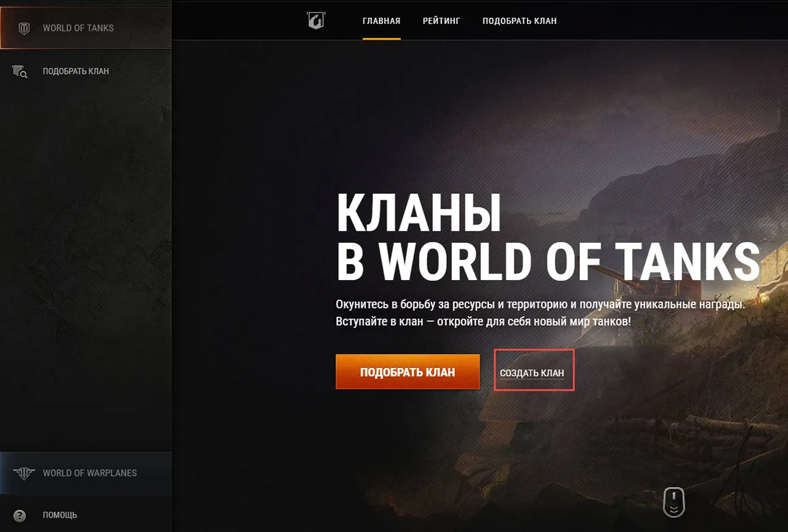The height and width of the screenshot is (532, 788).
Task: Open the WORLD OF WARPLANES sidebar label
Action: coord(90,474)
